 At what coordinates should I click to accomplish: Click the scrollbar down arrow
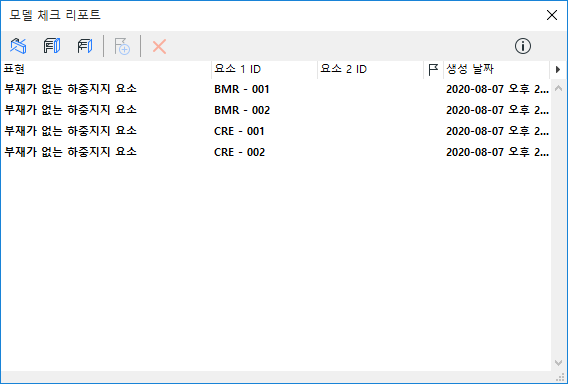point(558,363)
